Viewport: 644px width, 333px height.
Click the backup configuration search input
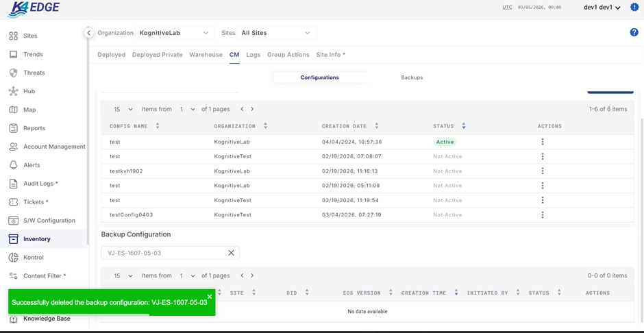164,253
